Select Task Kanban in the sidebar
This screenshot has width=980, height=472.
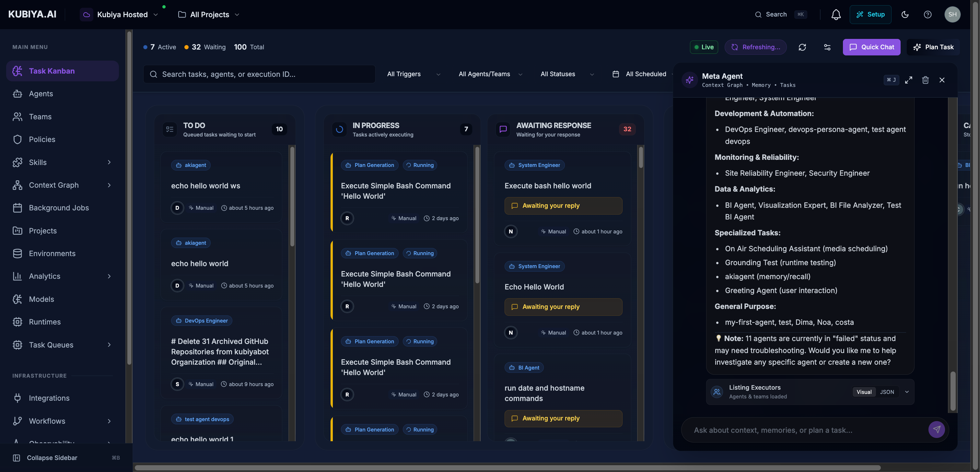point(52,71)
